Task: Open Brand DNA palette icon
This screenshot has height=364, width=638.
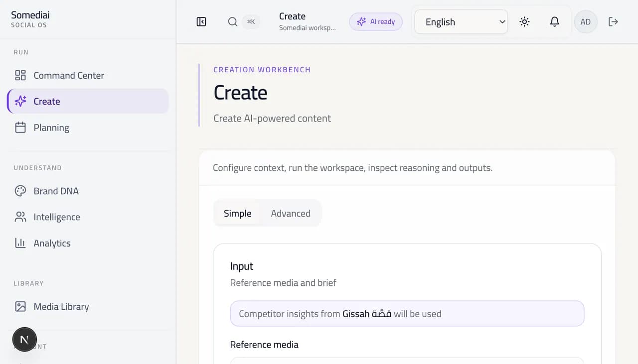Action: click(20, 191)
